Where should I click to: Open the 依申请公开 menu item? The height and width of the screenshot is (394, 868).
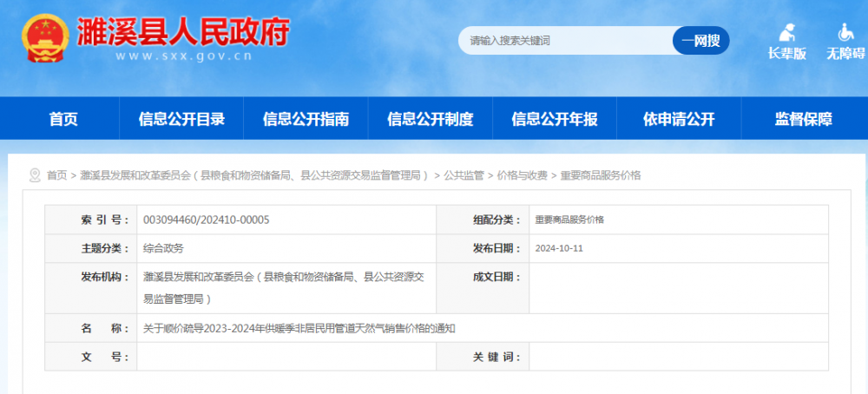[679, 118]
